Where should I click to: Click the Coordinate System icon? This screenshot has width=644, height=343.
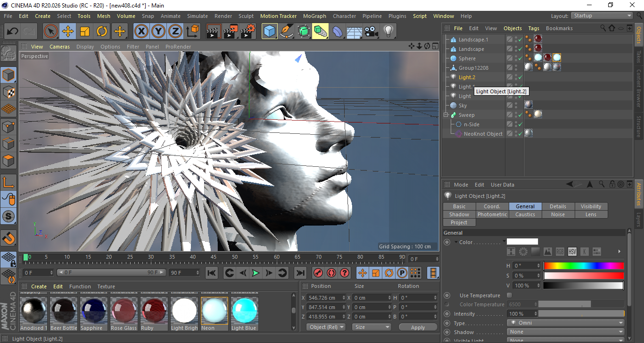tap(193, 32)
